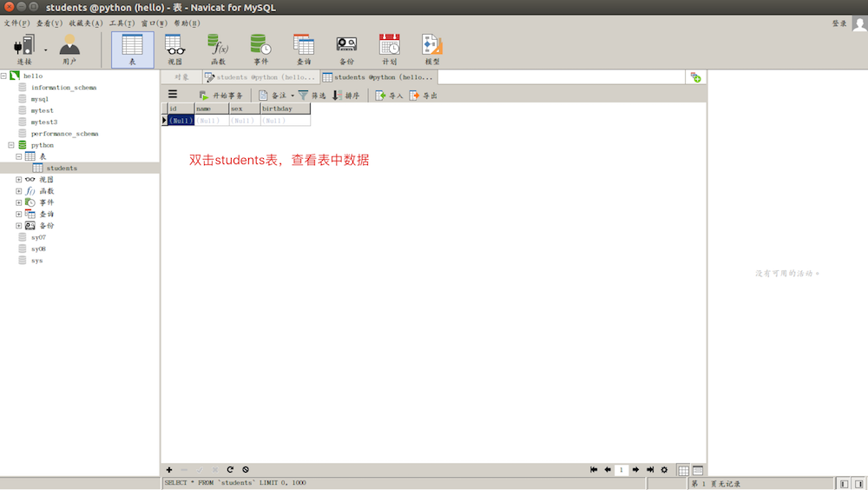Screen dimensions: 868x490
Task: Select the mytest3 database in the tree
Action: tap(43, 122)
